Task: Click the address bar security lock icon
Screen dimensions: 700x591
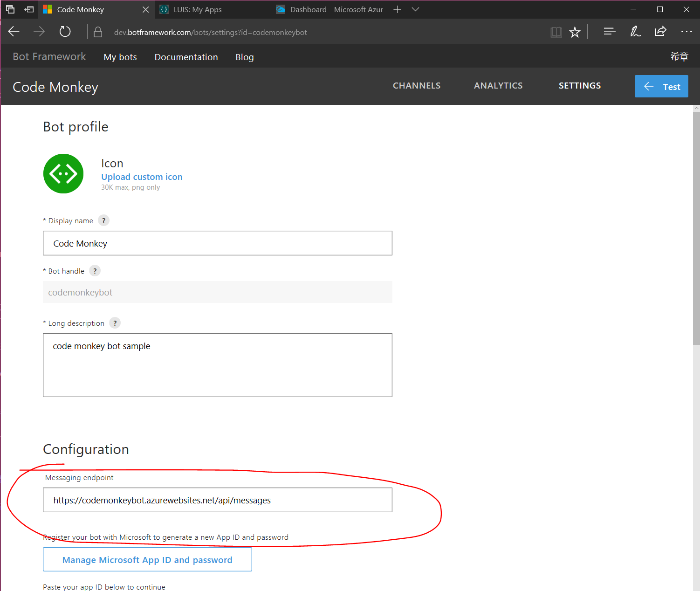Action: (98, 32)
